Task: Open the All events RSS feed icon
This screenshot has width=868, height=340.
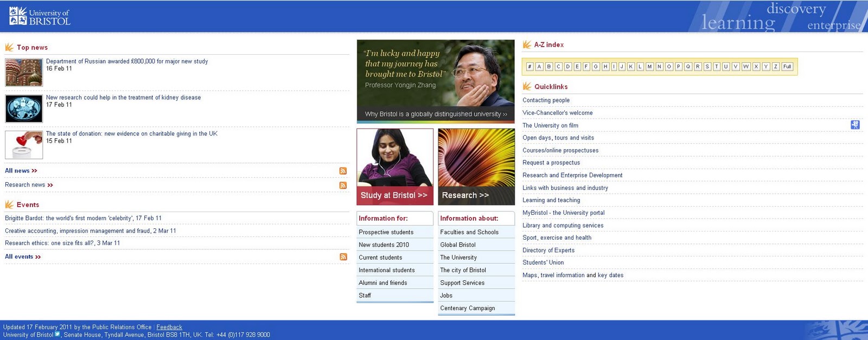Action: tap(343, 257)
